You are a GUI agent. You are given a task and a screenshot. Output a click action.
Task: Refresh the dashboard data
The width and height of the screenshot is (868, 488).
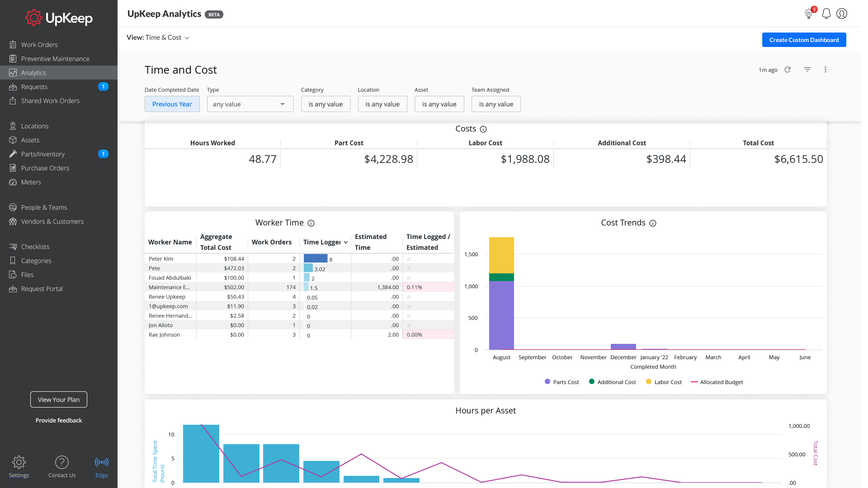tap(788, 70)
